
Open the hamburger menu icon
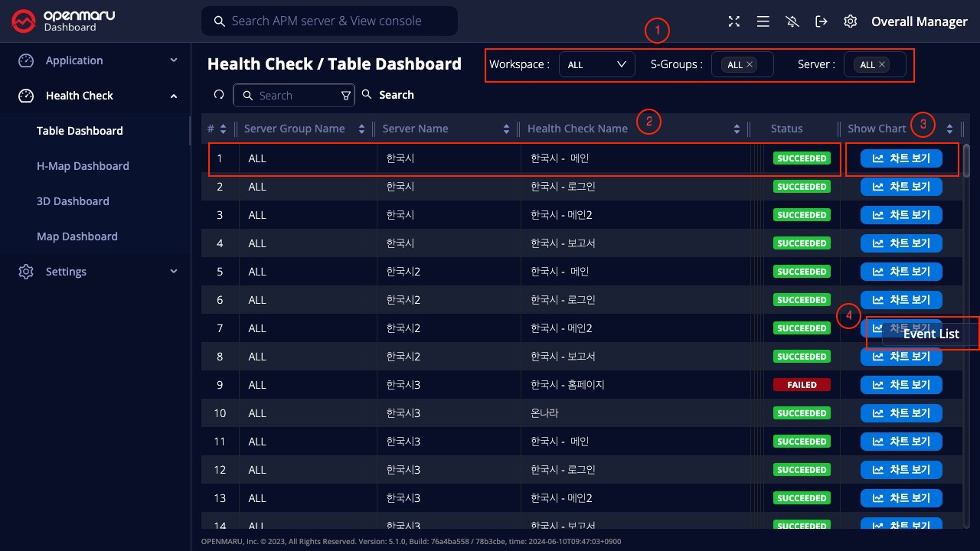[x=763, y=21]
